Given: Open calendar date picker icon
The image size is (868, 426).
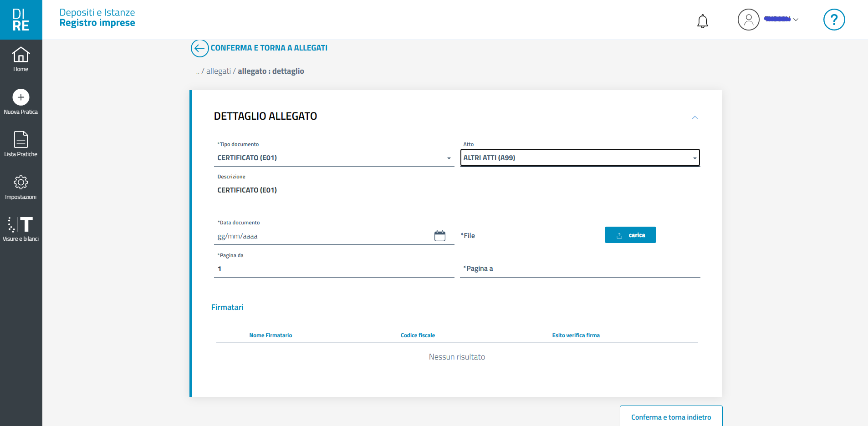Looking at the screenshot, I should [439, 236].
